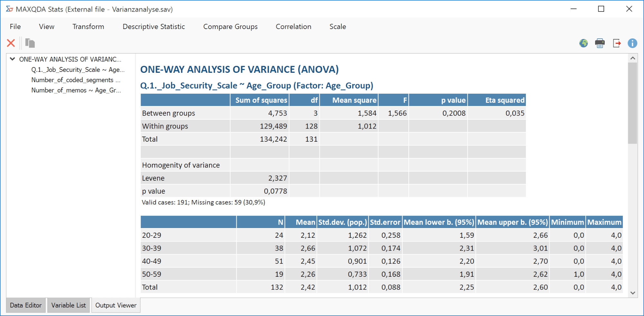Minimize the MAXQDA Stats window
The width and height of the screenshot is (644, 316).
[x=573, y=9]
